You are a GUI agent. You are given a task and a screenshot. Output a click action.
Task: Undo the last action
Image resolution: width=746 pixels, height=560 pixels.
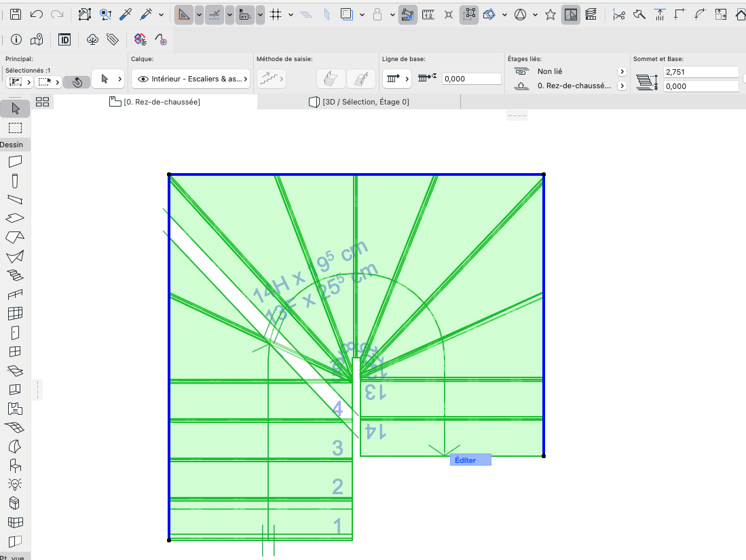click(x=36, y=14)
